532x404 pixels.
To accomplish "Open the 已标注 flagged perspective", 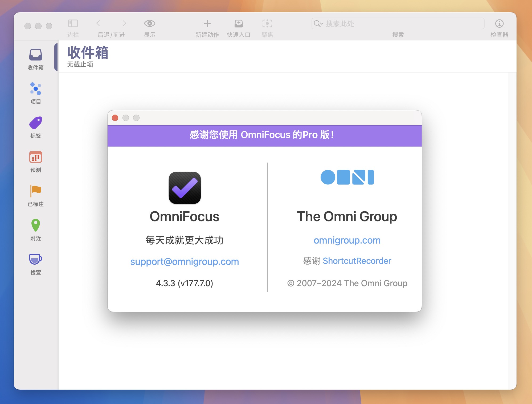I will click(x=35, y=196).
